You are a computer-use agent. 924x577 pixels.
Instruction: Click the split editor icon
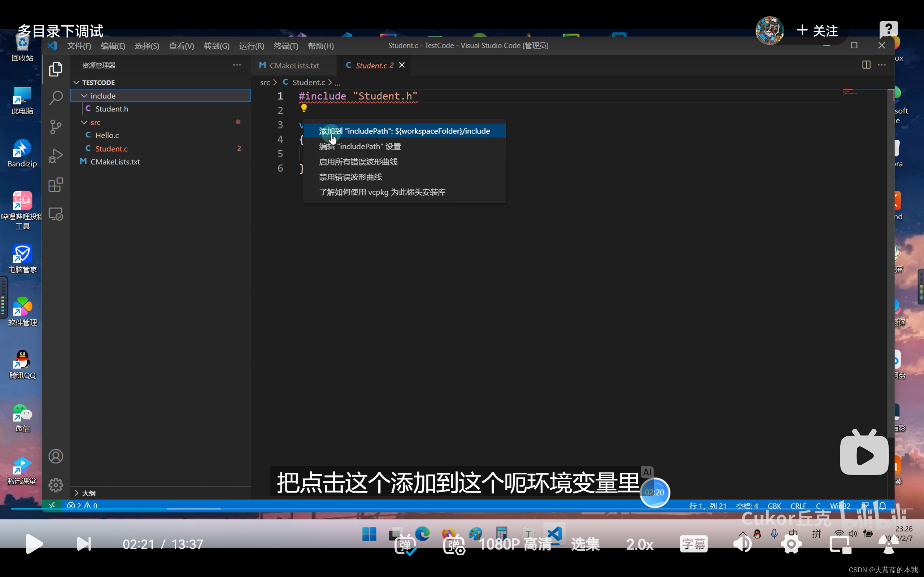click(x=866, y=65)
